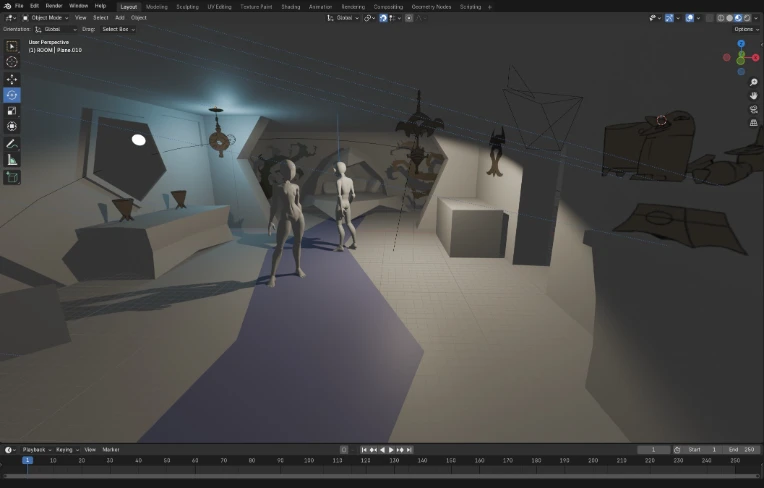Select the Cursor tool in the left toolbar

click(x=12, y=62)
